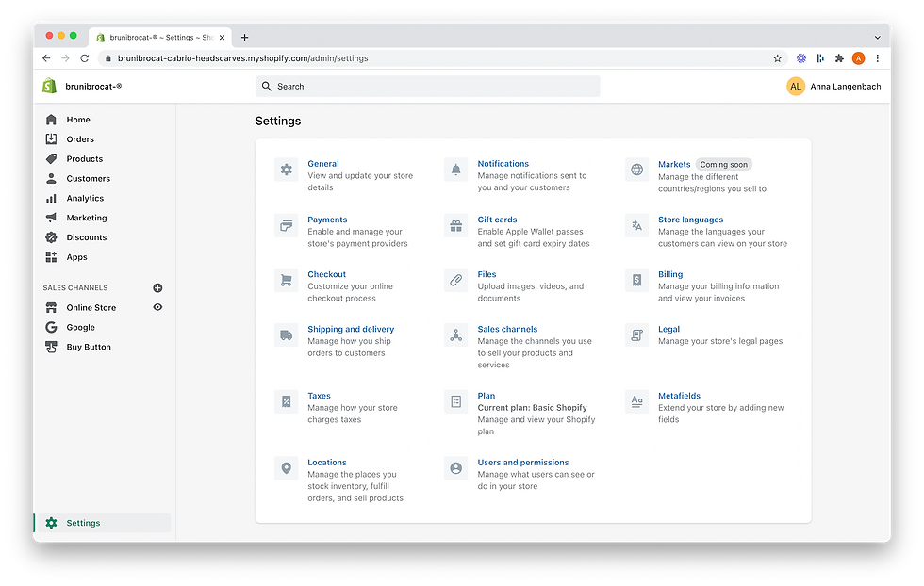
Task: Open the General settings link
Action: click(x=322, y=164)
